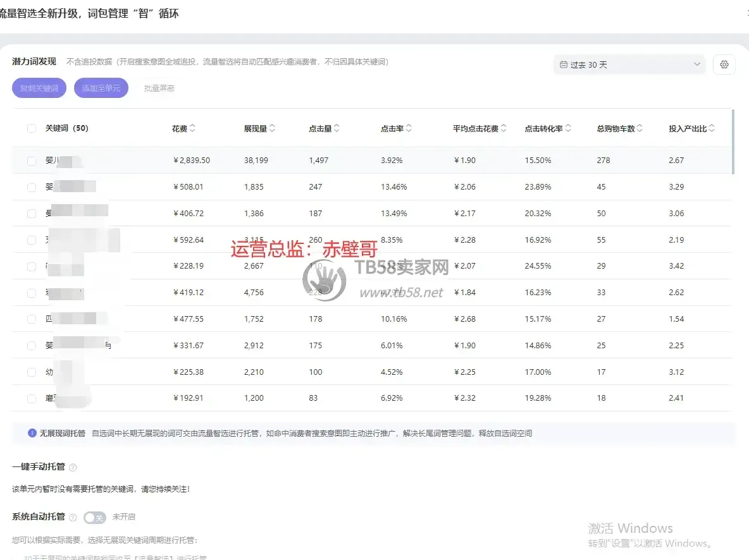
Task: Sort by 展现量 column arrows
Action: [272, 128]
